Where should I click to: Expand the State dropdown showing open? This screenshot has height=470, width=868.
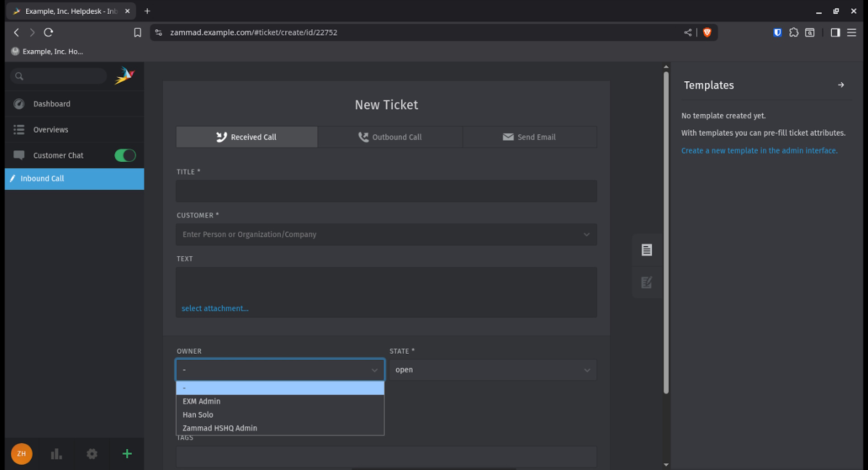(x=493, y=370)
